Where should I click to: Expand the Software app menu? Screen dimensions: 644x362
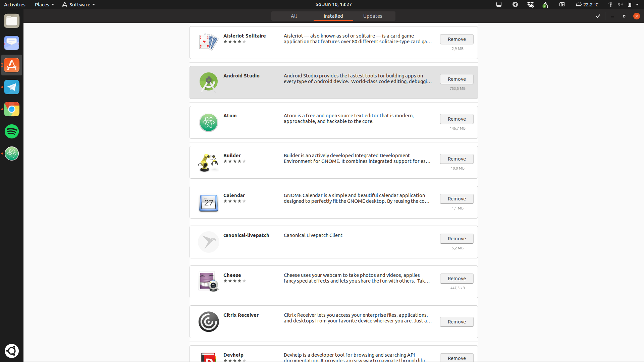pyautogui.click(x=78, y=4)
